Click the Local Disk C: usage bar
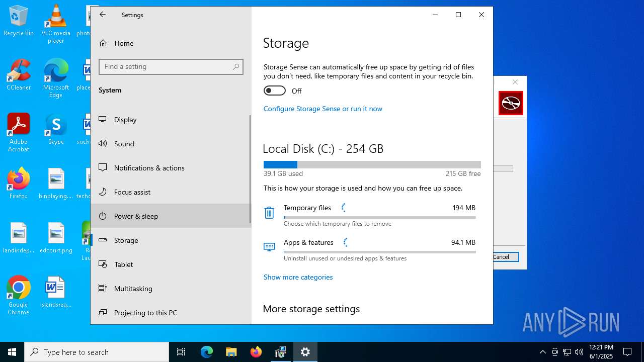 (372, 164)
